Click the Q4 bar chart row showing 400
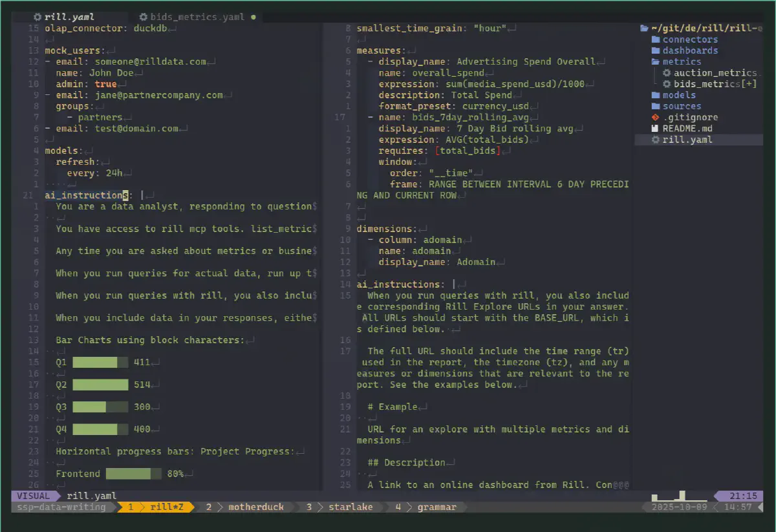Screen dimensions: 776x532 (103, 429)
